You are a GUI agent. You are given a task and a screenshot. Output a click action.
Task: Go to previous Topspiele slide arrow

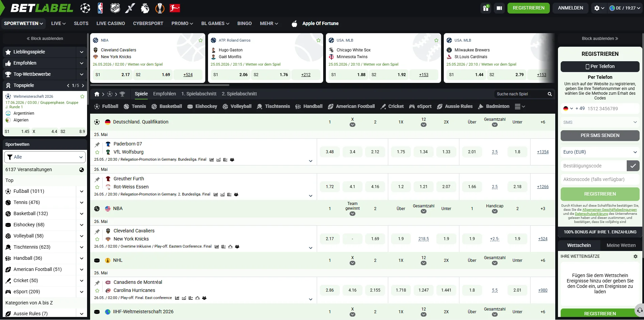(x=68, y=86)
